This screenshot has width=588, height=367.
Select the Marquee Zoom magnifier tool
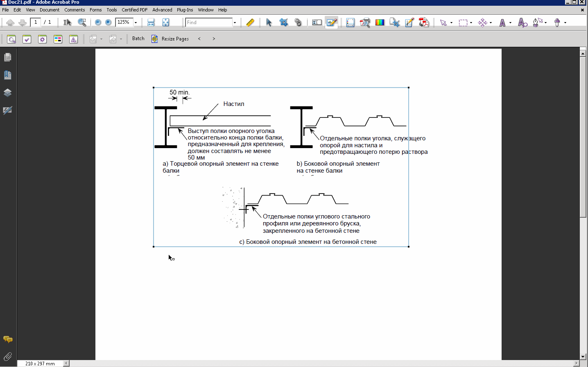pyautogui.click(x=82, y=23)
